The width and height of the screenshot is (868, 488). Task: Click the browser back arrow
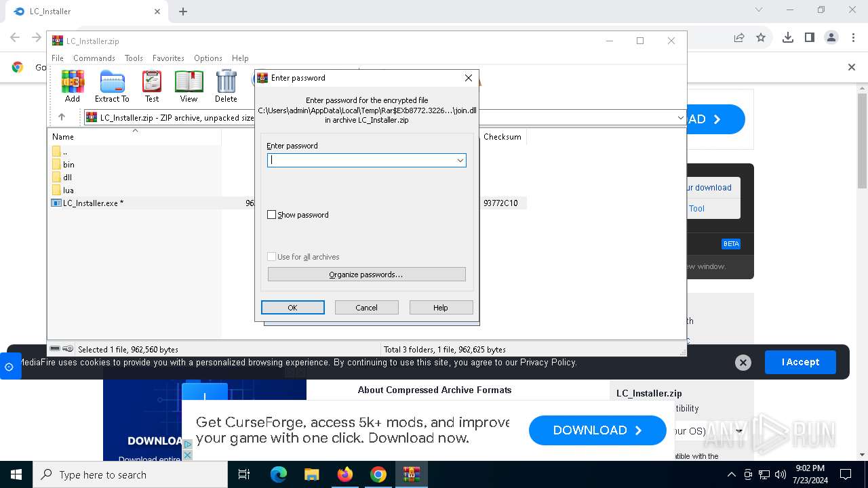point(15,38)
